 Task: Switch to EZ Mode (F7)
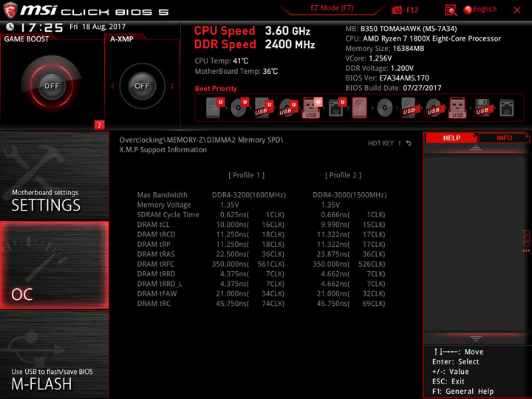click(x=332, y=8)
